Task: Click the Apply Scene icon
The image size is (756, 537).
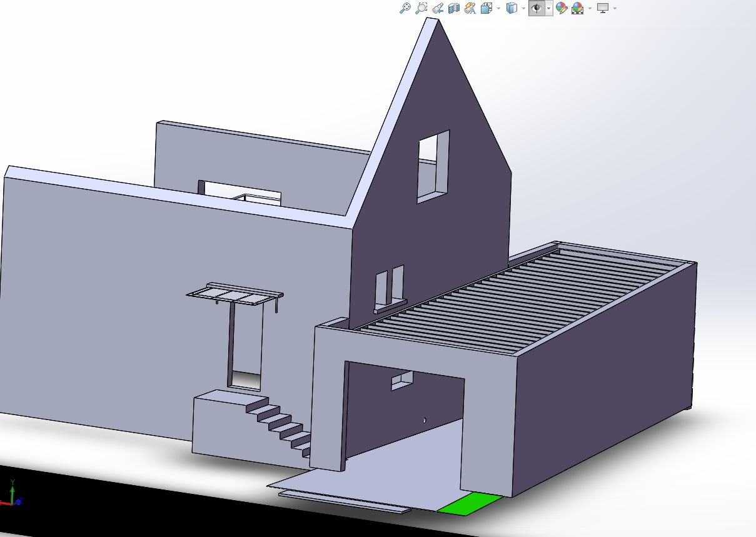Action: [577, 8]
